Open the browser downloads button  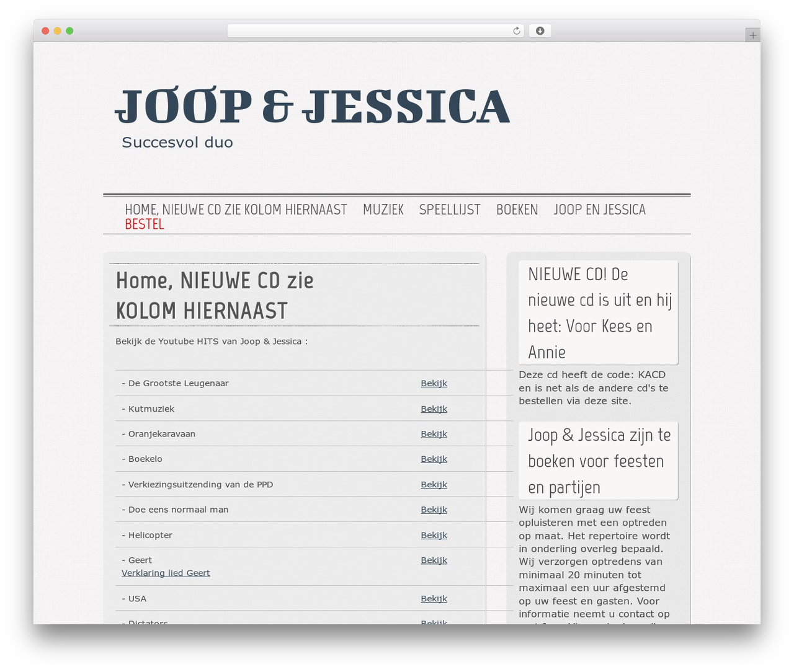click(x=540, y=31)
